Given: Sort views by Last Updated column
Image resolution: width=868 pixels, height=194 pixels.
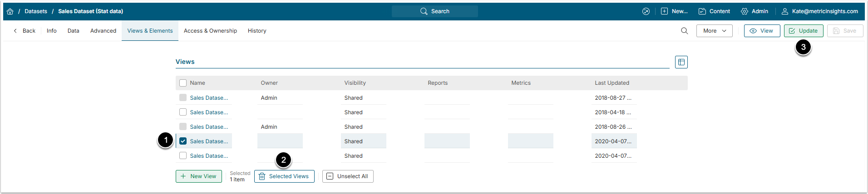Looking at the screenshot, I should point(612,83).
